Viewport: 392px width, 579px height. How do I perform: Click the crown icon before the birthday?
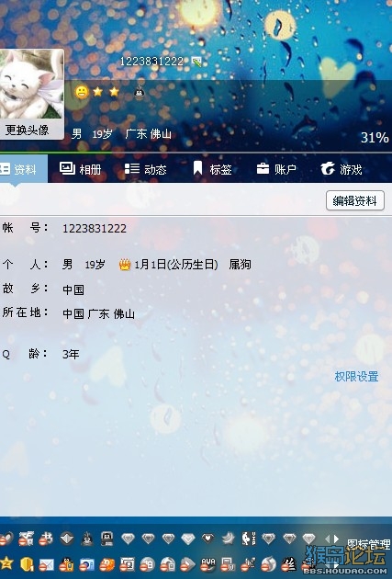(125, 265)
